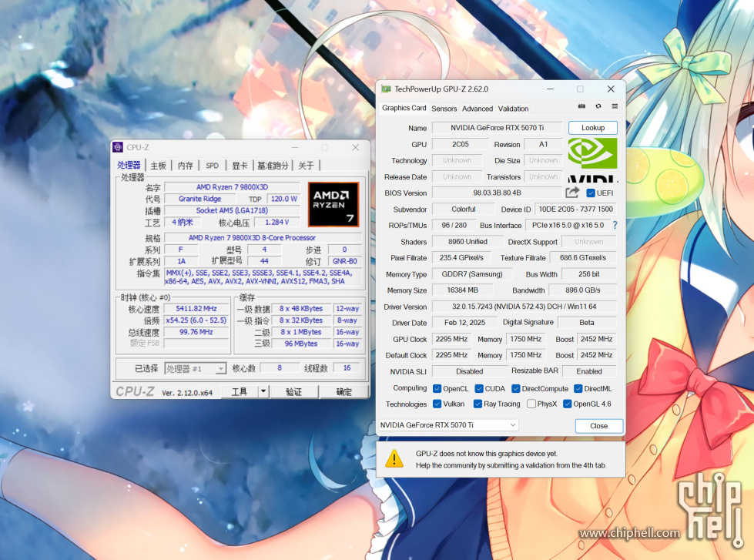754x560 pixels.
Task: Click the revision value GNR-B0
Action: [x=345, y=261]
